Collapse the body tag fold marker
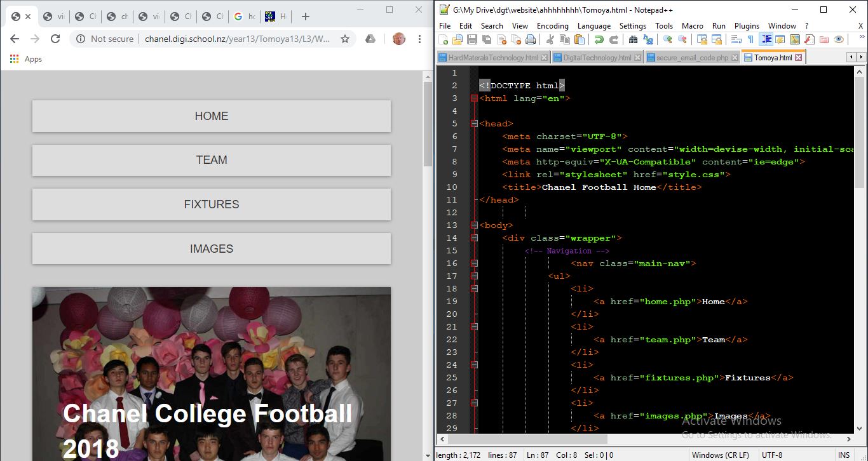Viewport: 868px width, 461px height. pos(474,225)
